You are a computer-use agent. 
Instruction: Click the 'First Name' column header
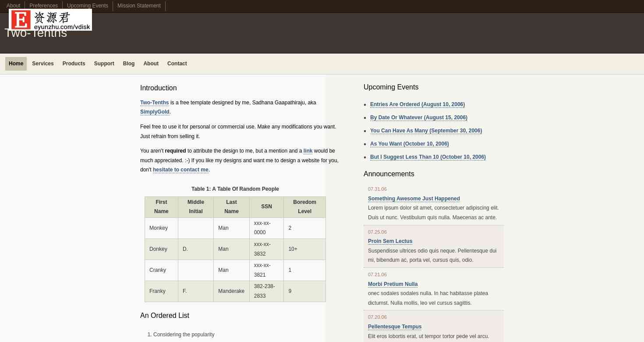pos(162,207)
